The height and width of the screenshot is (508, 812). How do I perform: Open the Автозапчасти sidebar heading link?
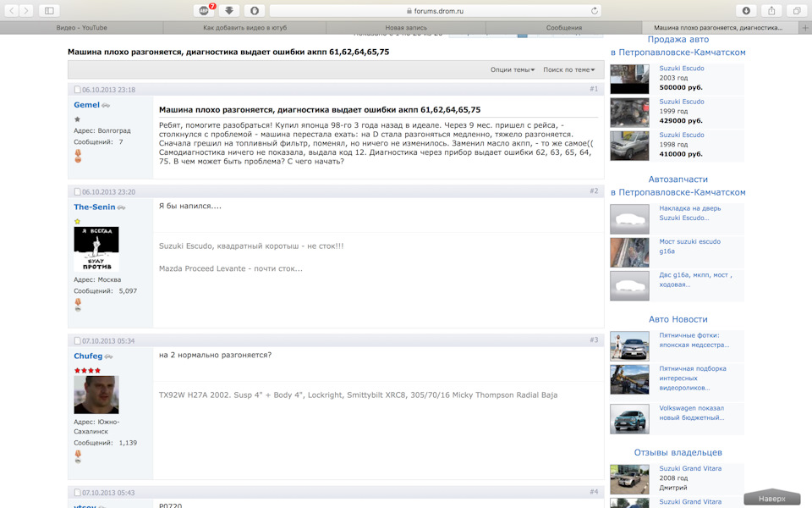(x=678, y=185)
